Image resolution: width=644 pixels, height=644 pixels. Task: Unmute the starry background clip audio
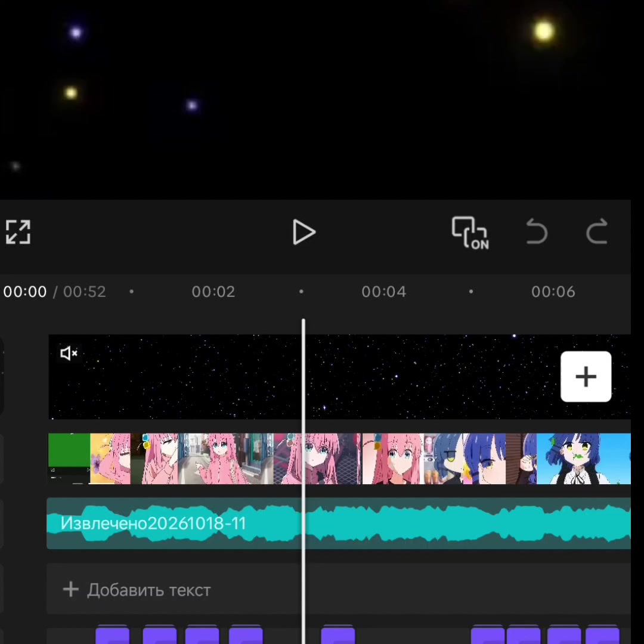69,353
